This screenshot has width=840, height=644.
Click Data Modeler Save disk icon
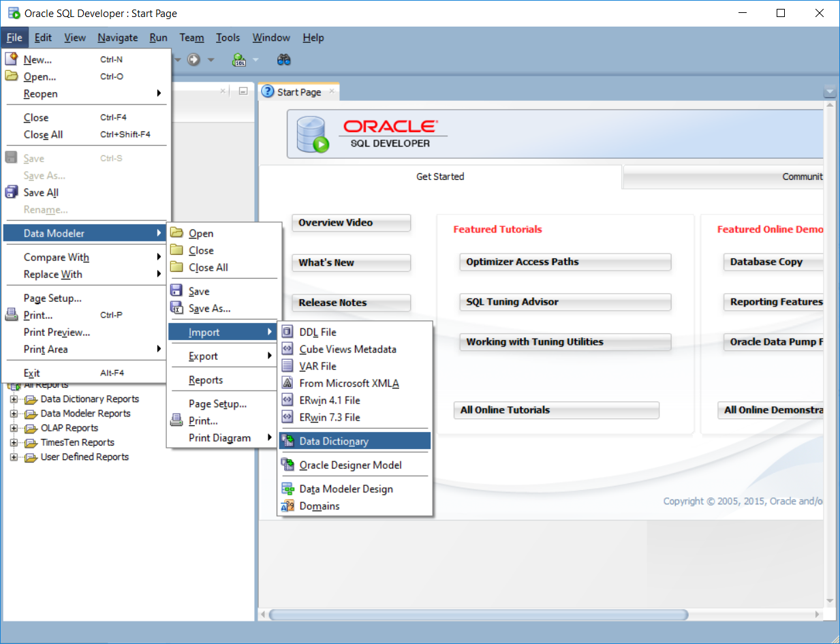click(176, 290)
